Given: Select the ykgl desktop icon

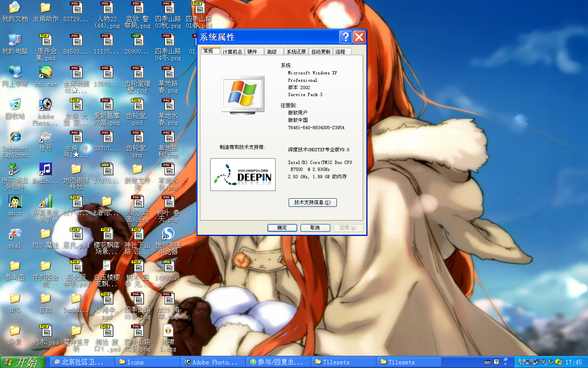Looking at the screenshot, I should click(x=15, y=238).
